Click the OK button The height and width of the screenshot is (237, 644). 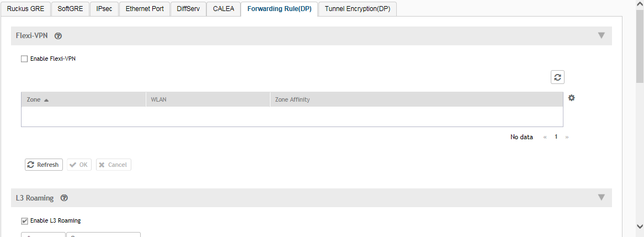coord(79,165)
